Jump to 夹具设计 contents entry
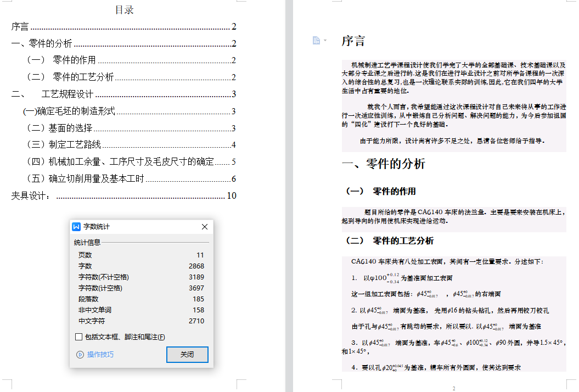This screenshot has height=392, width=579. 123,196
